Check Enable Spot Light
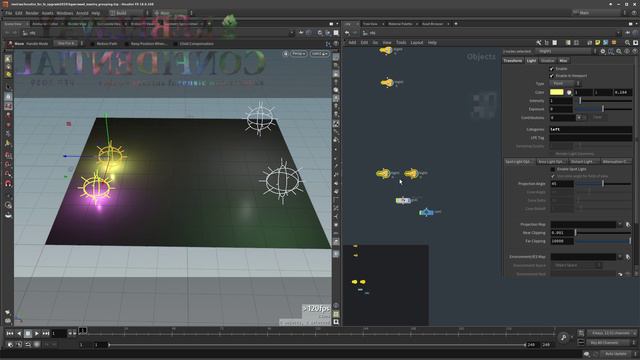 (553, 169)
